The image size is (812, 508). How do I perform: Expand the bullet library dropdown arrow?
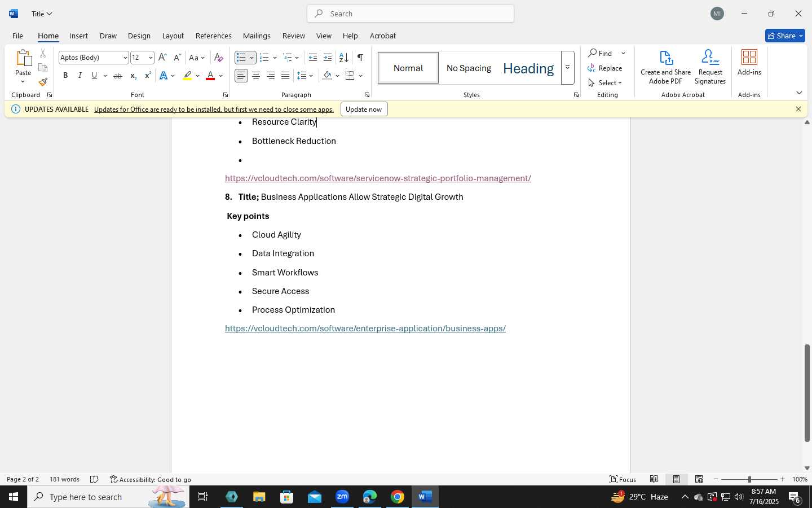coord(251,58)
